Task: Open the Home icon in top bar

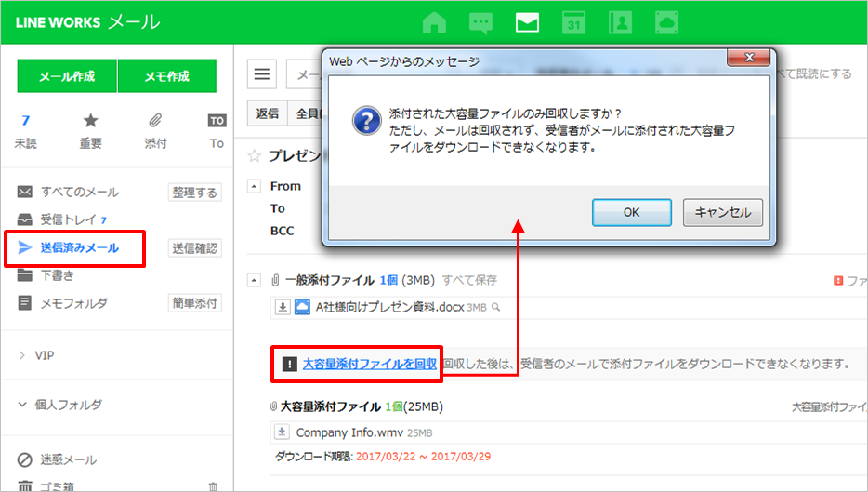Action: pyautogui.click(x=435, y=22)
